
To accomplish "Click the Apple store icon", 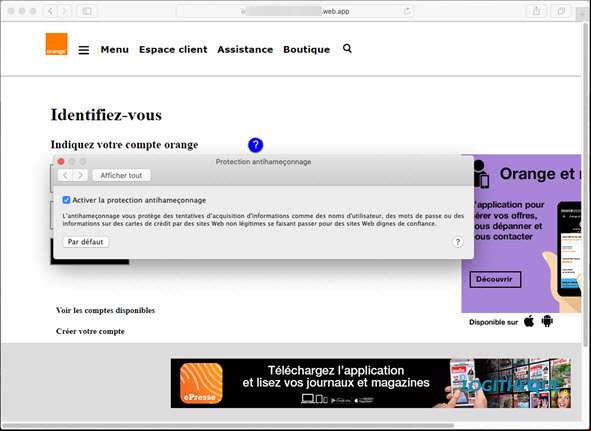I will click(x=529, y=321).
